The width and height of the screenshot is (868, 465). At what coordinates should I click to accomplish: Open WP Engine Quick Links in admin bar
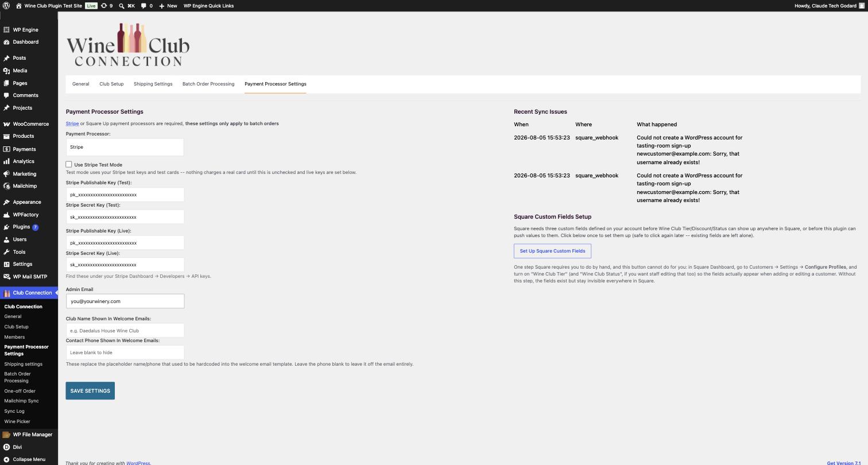click(x=208, y=6)
